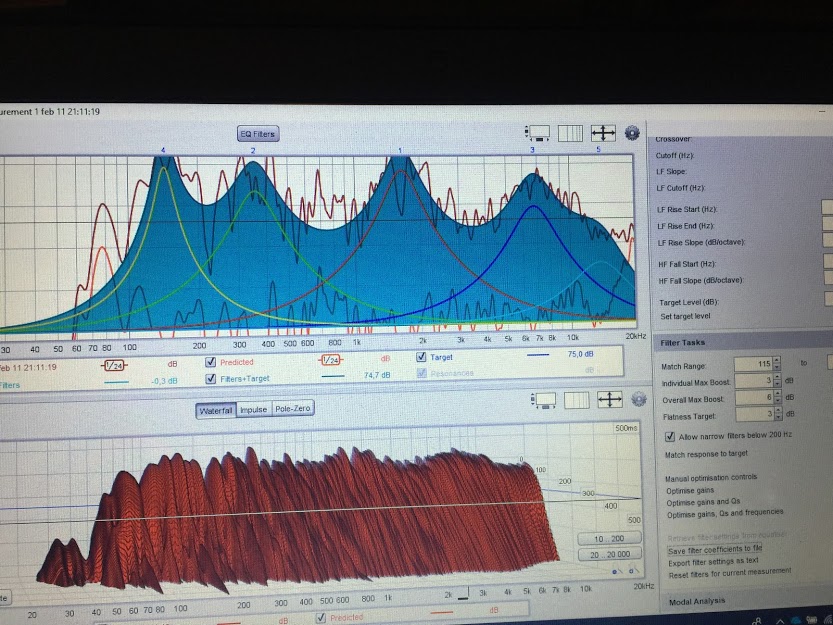Open graph limits for the waterfall graph
The image size is (833, 625).
609,400
